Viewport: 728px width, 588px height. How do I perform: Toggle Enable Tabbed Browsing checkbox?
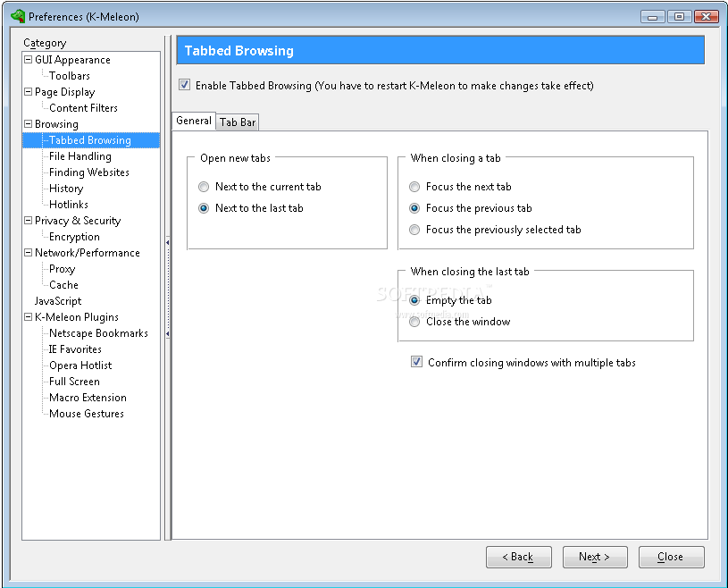[184, 85]
